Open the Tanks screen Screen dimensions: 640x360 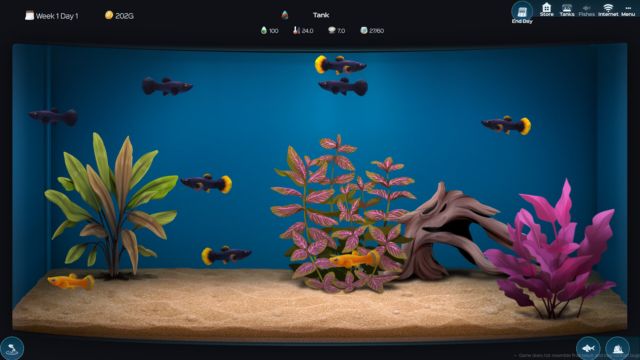pos(567,10)
